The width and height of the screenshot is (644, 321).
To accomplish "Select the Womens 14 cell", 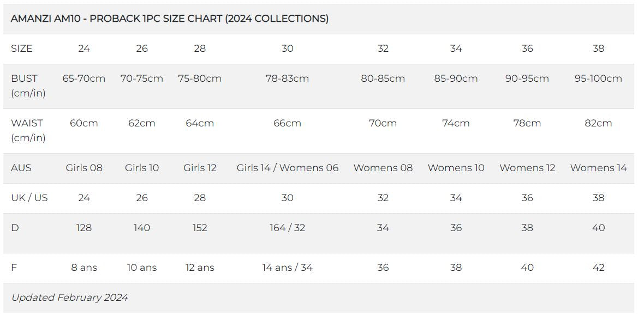I will (598, 168).
